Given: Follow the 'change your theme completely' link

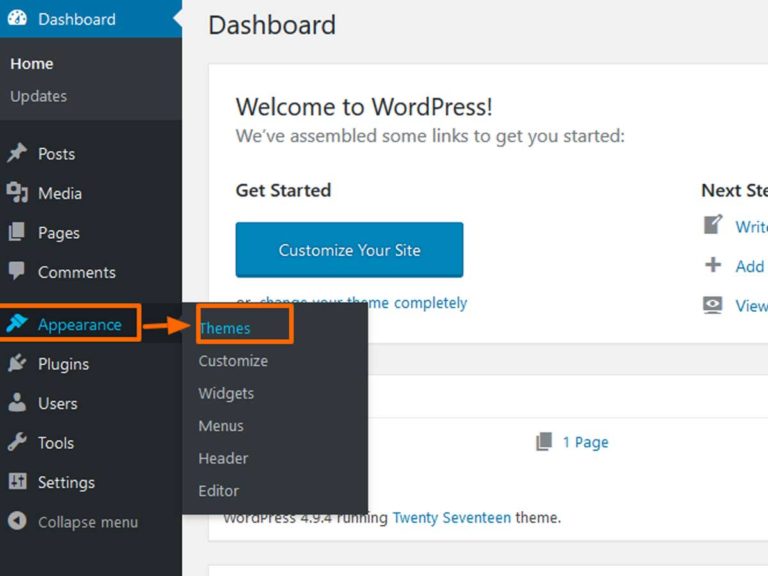Looking at the screenshot, I should (x=363, y=302).
